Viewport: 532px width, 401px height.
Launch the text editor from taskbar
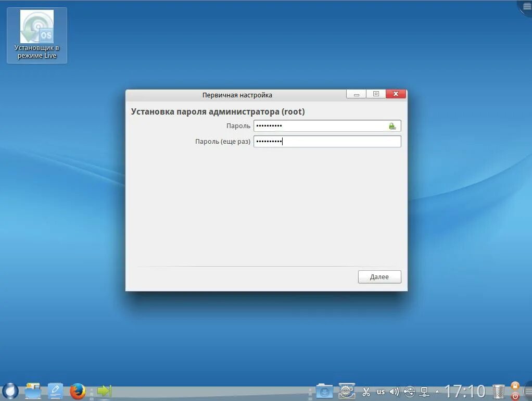coord(55,391)
